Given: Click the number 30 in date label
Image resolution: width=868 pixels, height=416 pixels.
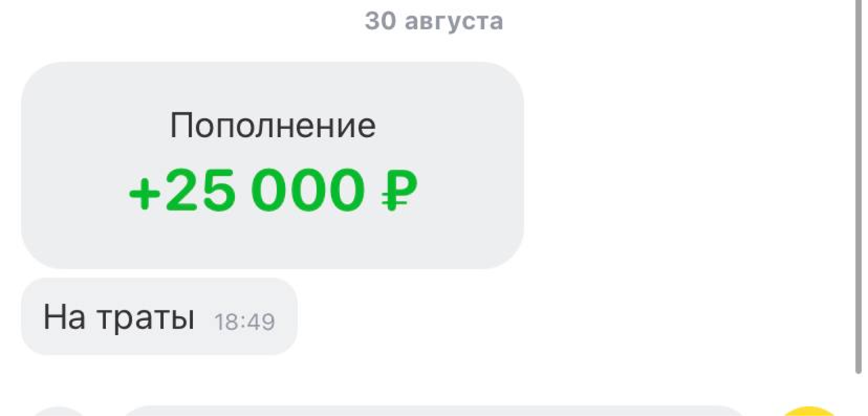Looking at the screenshot, I should click(380, 21).
